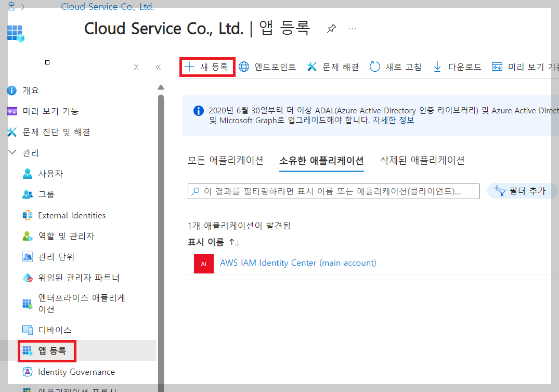
Task: Click the preview features icon in the toolbar
Action: (x=497, y=67)
